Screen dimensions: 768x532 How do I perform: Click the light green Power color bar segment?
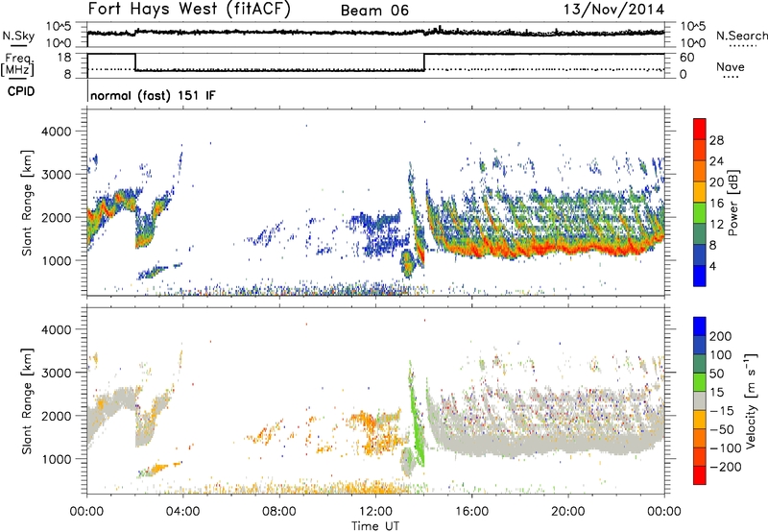click(x=700, y=212)
